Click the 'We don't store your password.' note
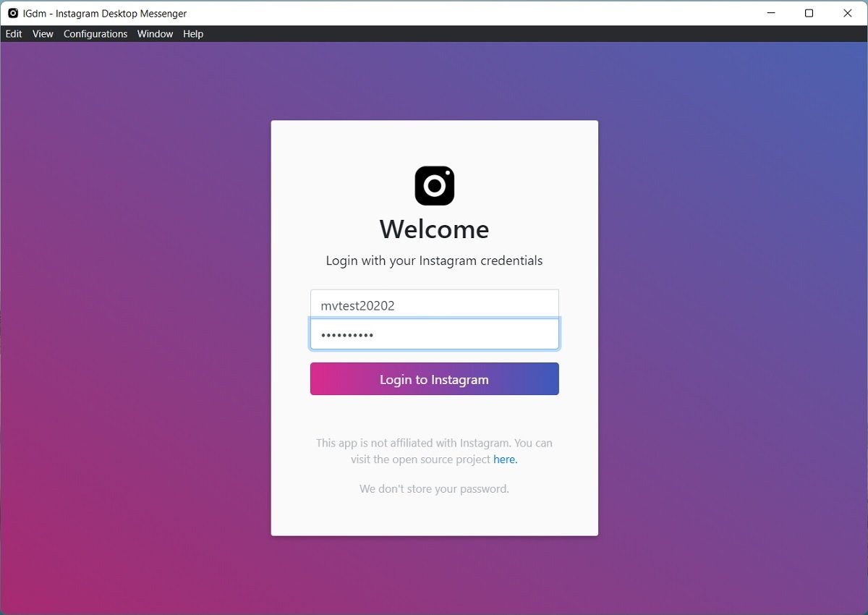 click(x=435, y=489)
